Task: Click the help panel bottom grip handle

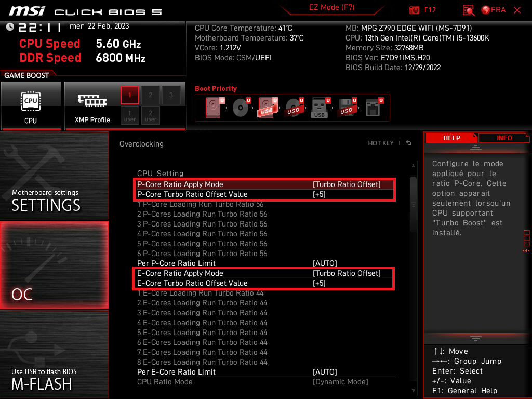Action: (476, 339)
